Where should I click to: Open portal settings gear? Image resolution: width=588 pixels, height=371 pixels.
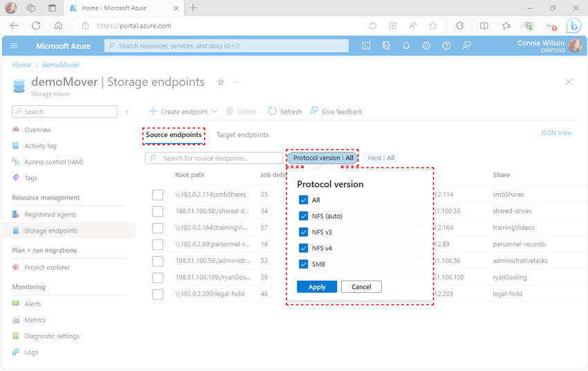(x=426, y=46)
